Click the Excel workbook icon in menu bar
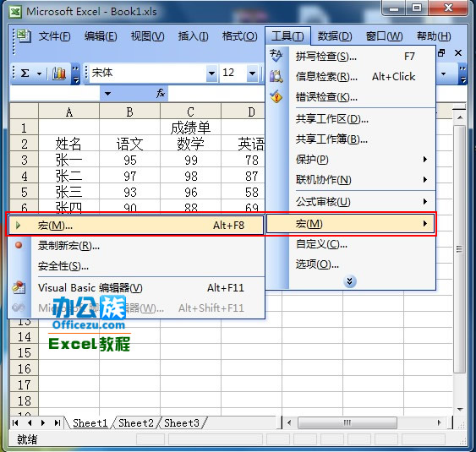This screenshot has width=476, height=452. (24, 36)
